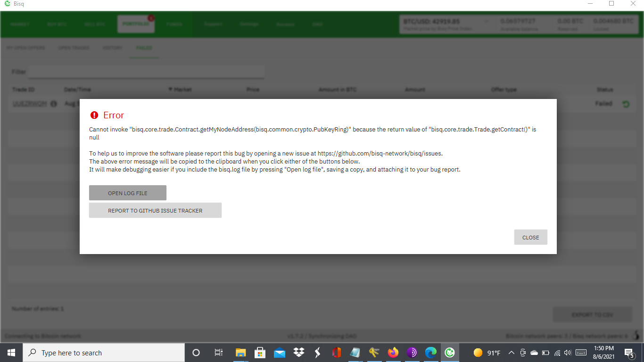Screen dimensions: 644x362
Task: Open the SELL BTC tab
Action: coord(95,24)
